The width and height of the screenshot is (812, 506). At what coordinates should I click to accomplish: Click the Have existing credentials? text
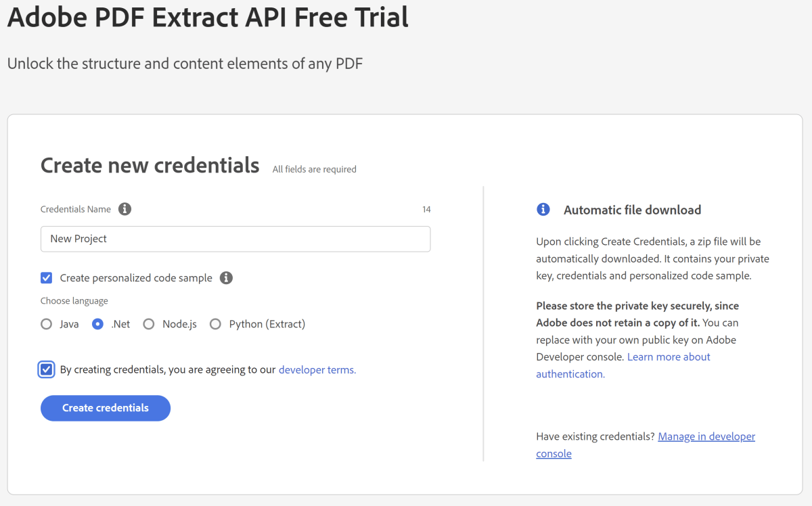click(x=595, y=436)
